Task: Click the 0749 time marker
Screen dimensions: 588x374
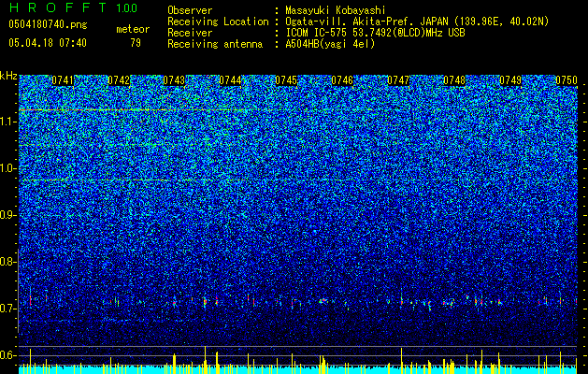Action: click(510, 80)
